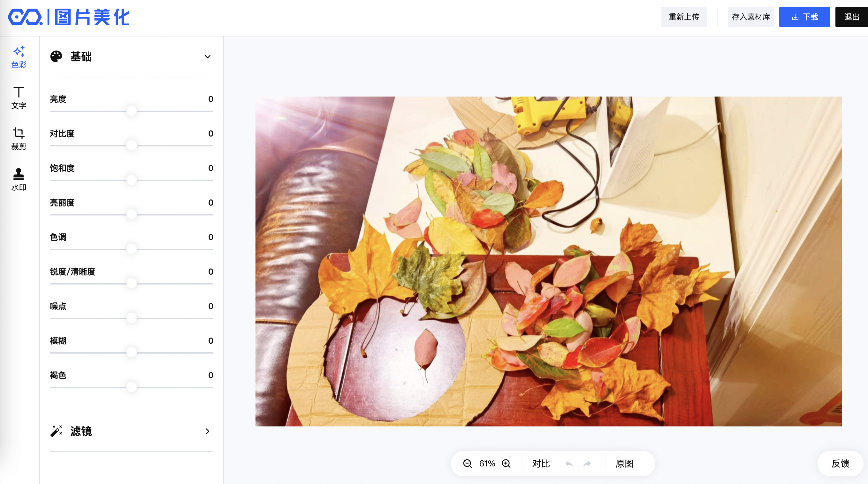Click 存入素材库 save to library
The image size is (868, 484).
coord(751,17)
